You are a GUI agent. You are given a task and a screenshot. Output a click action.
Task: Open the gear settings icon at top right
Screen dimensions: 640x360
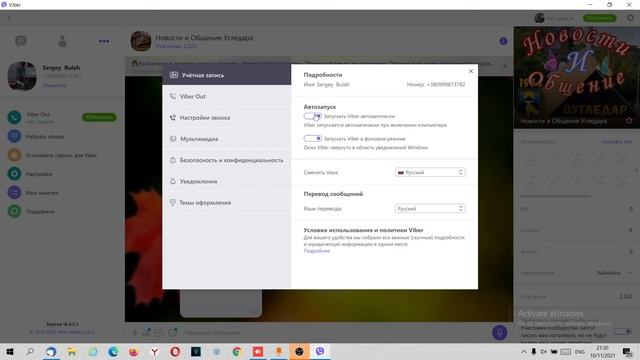pyautogui.click(x=630, y=18)
